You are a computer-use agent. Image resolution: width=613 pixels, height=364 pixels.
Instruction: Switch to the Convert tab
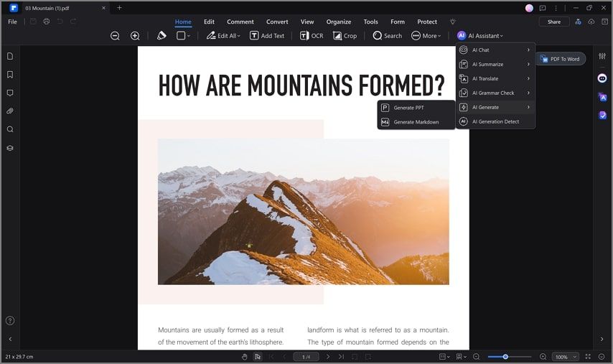click(277, 22)
